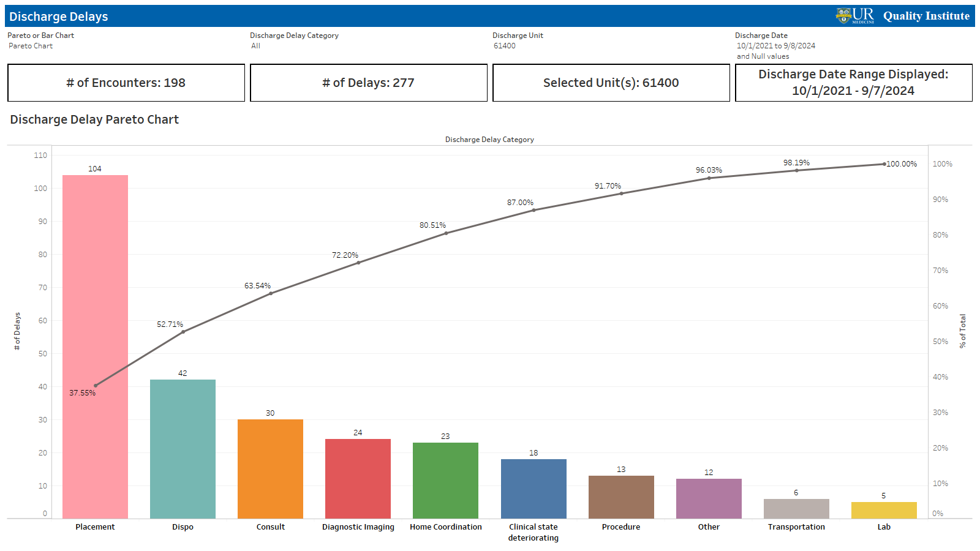Click the Quality Institute header text

click(x=926, y=16)
